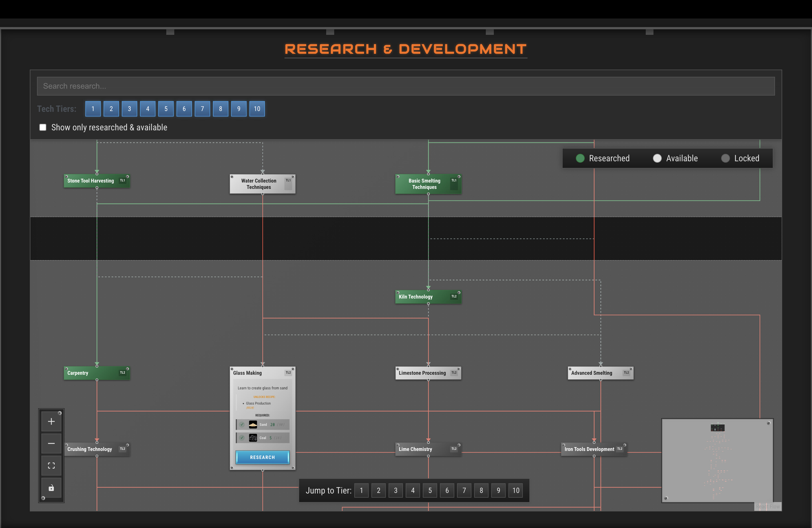Select the Researched legend indicator

pos(580,158)
